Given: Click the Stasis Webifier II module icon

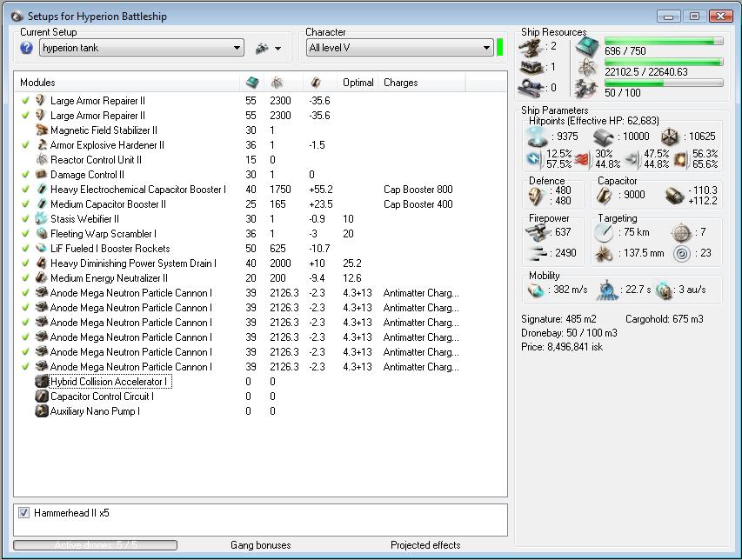Looking at the screenshot, I should 42,218.
